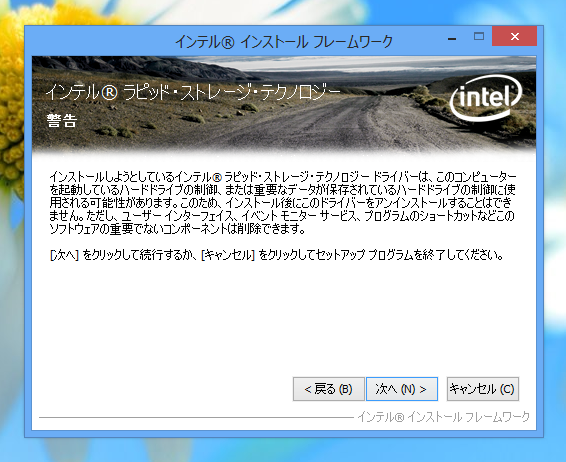This screenshot has height=462, width=566.
Task: Maximize the installer window
Action: tap(479, 36)
